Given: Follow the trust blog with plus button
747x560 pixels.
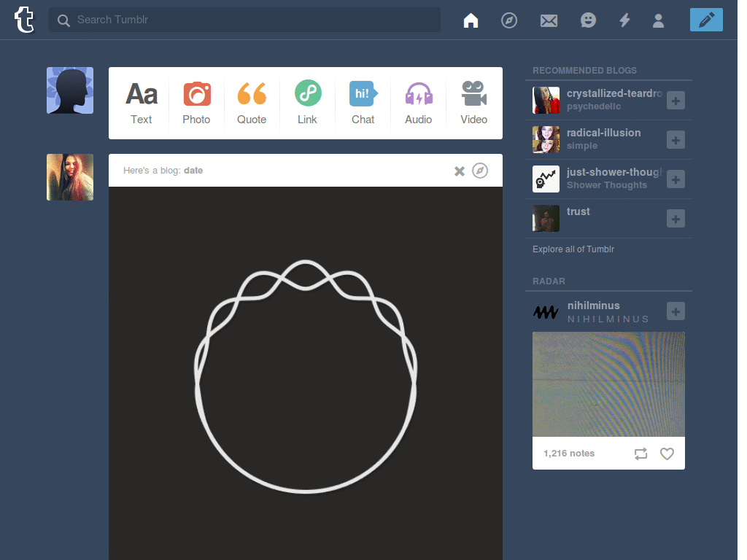Looking at the screenshot, I should coord(676,219).
